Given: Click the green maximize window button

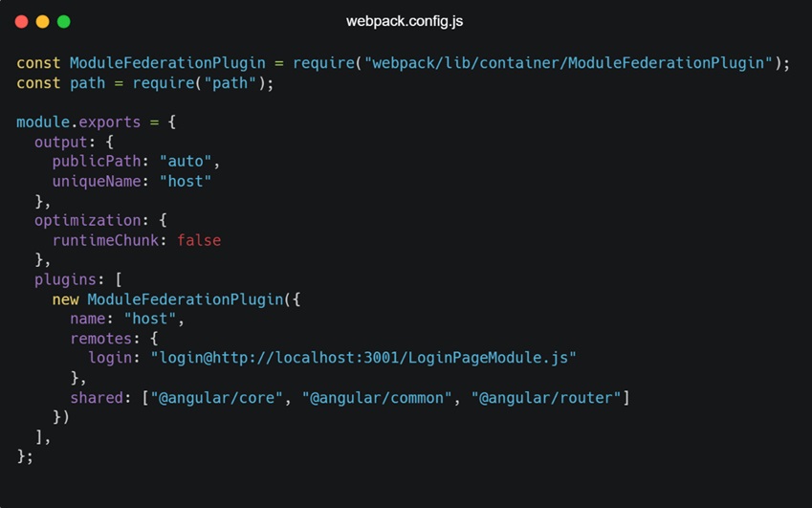Looking at the screenshot, I should point(64,21).
